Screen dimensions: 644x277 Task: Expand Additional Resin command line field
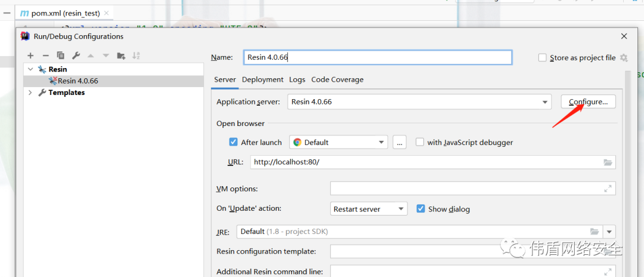(x=608, y=272)
